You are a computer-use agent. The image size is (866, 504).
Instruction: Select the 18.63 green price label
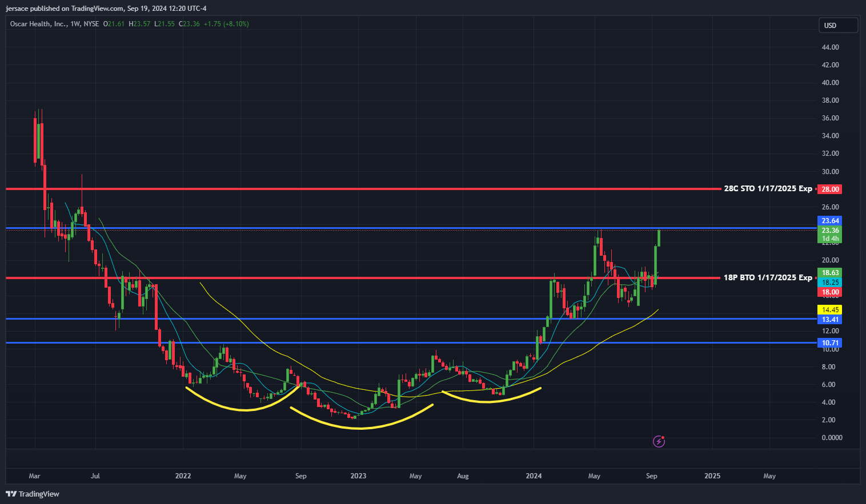829,273
